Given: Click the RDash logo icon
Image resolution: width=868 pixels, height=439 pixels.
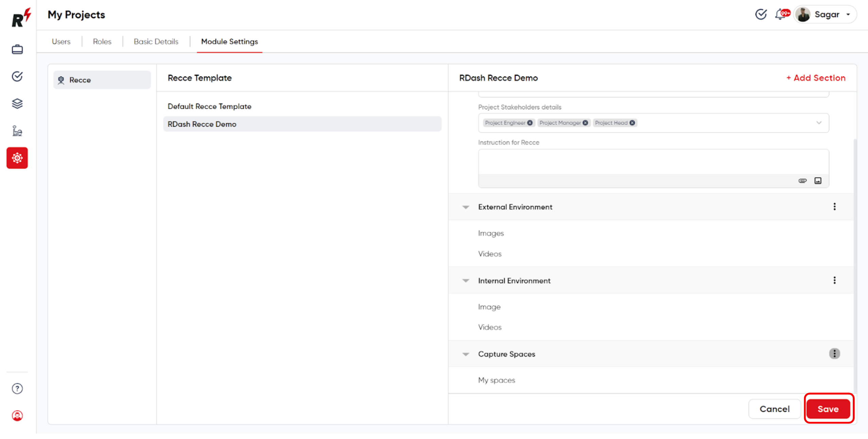Looking at the screenshot, I should tap(21, 17).
